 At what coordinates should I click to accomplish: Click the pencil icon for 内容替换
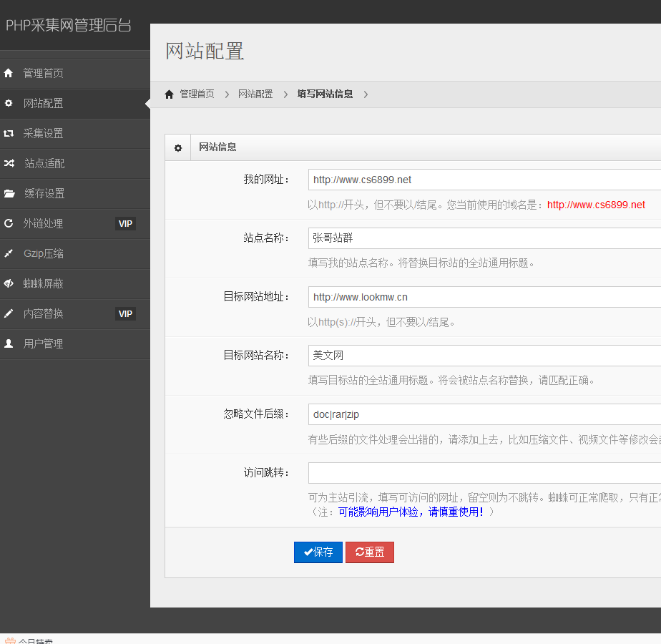coord(8,313)
